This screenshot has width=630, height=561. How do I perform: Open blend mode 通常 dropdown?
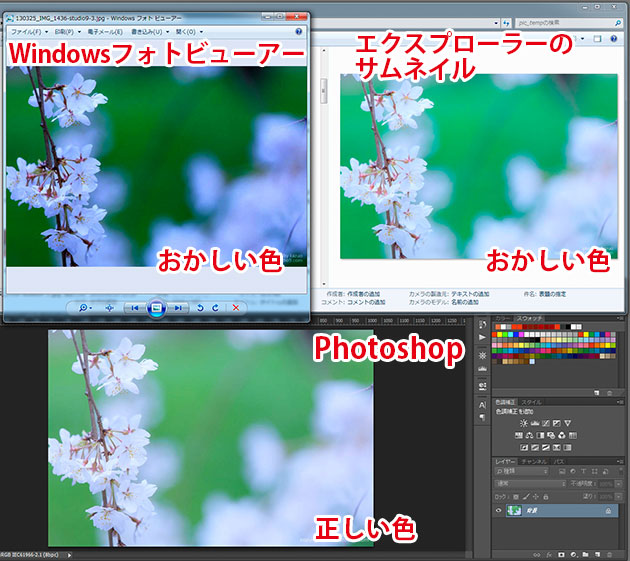(x=530, y=484)
